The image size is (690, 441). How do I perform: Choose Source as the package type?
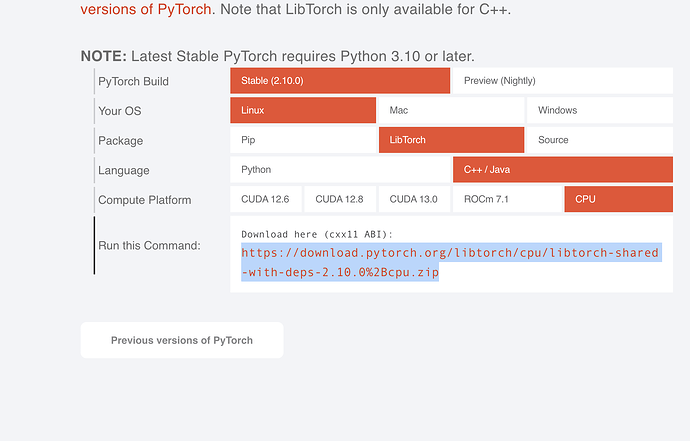point(599,140)
